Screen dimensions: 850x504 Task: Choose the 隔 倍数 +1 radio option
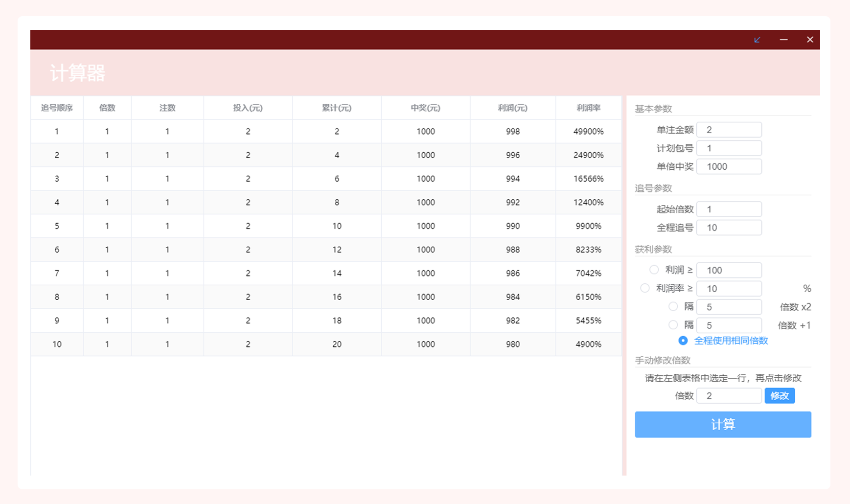[673, 325]
